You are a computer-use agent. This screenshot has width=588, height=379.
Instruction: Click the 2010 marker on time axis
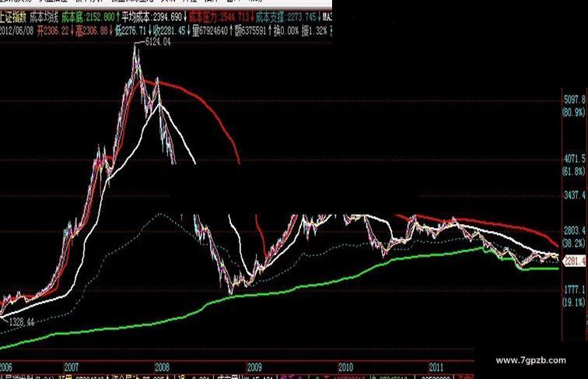[x=346, y=367]
